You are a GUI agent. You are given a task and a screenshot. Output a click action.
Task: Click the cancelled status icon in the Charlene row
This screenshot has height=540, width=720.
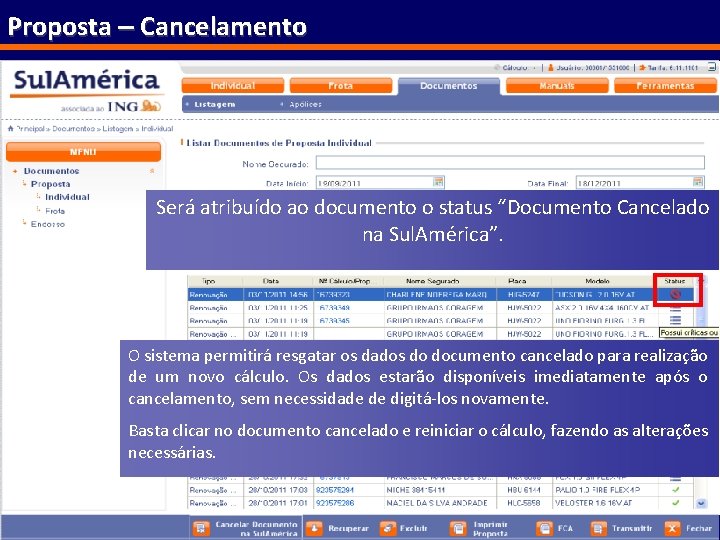675,294
